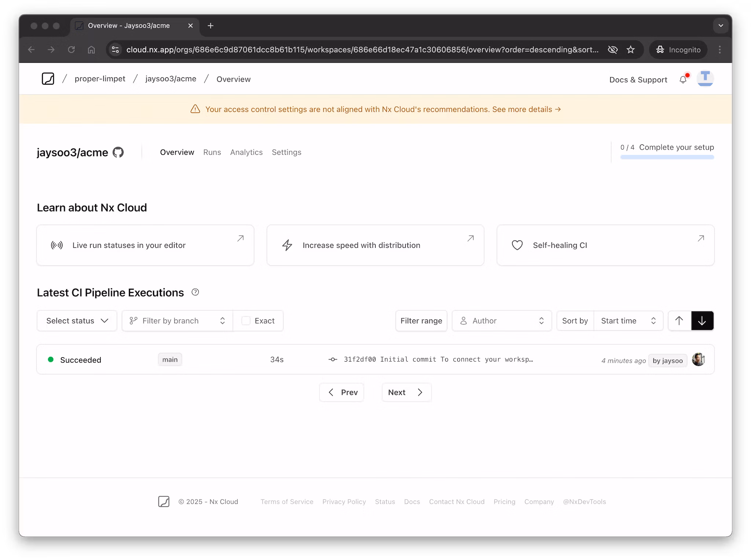Sort descending with the down arrow
The image size is (751, 560).
[702, 321]
